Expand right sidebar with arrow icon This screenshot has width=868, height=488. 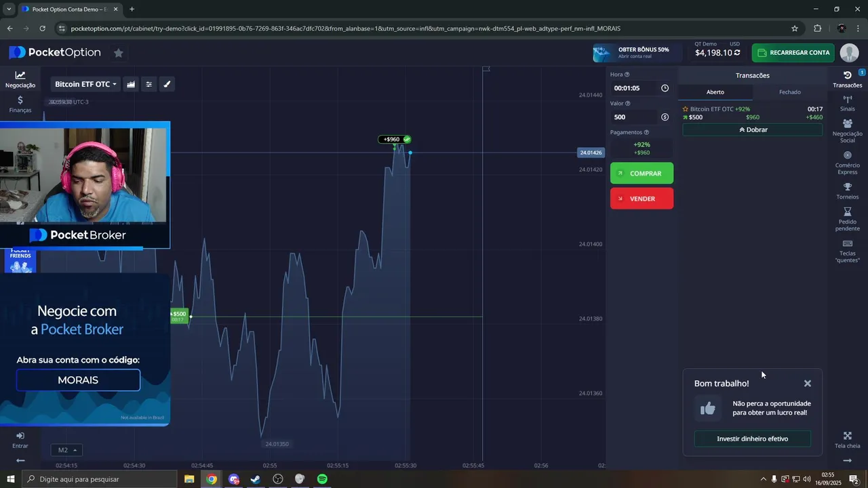pyautogui.click(x=847, y=460)
